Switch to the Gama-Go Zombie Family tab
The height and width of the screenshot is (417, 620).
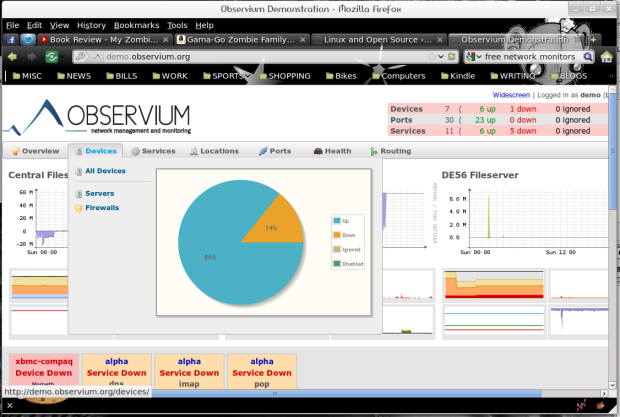coord(241,40)
